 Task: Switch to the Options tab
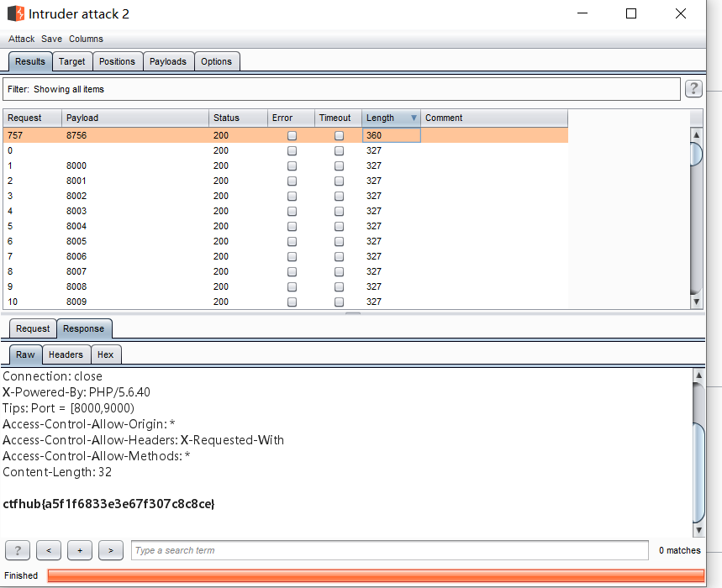point(216,61)
